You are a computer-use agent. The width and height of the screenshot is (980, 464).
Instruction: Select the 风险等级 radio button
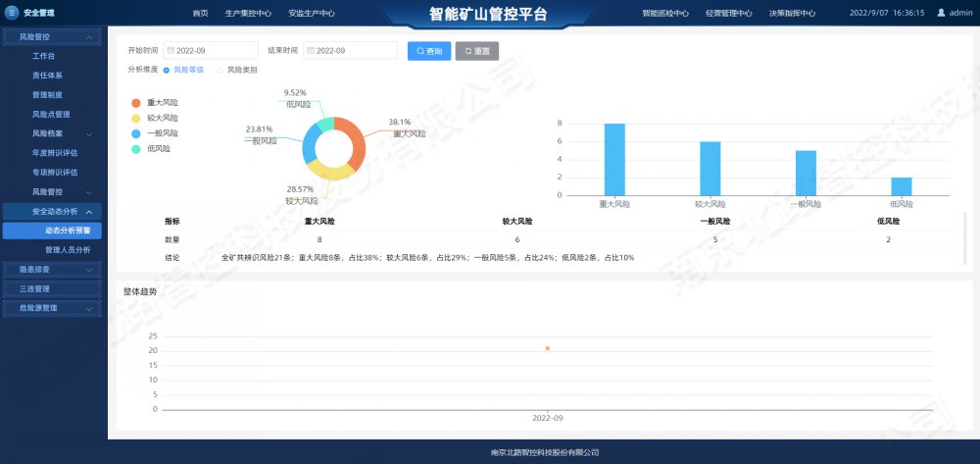point(167,71)
